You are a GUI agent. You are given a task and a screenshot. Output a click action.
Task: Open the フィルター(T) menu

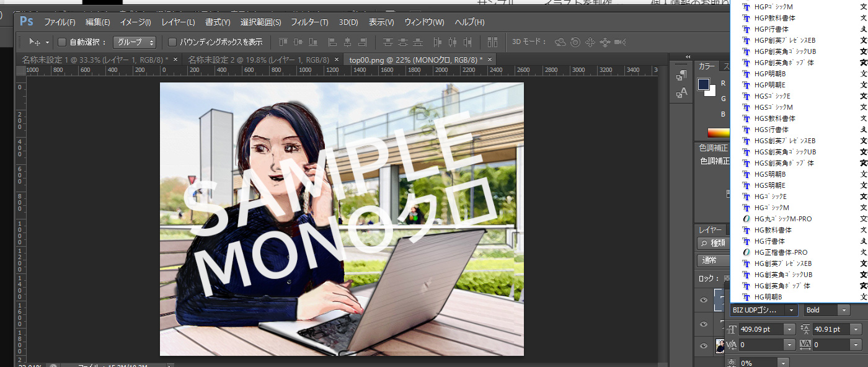tap(309, 22)
